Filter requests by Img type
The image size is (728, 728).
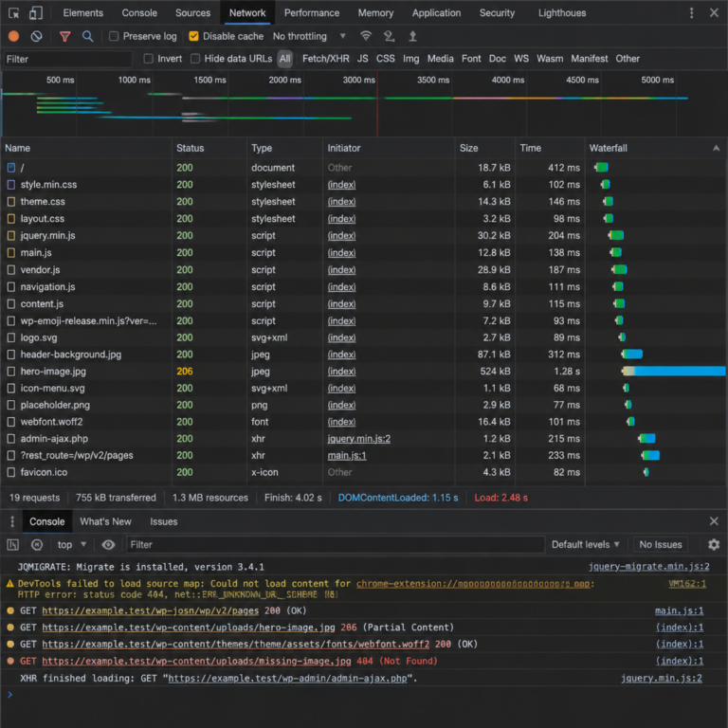click(410, 59)
